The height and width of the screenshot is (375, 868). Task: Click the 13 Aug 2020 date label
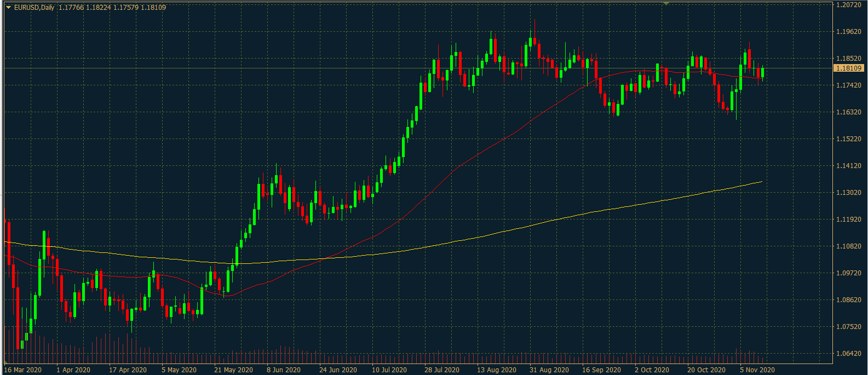pos(497,370)
